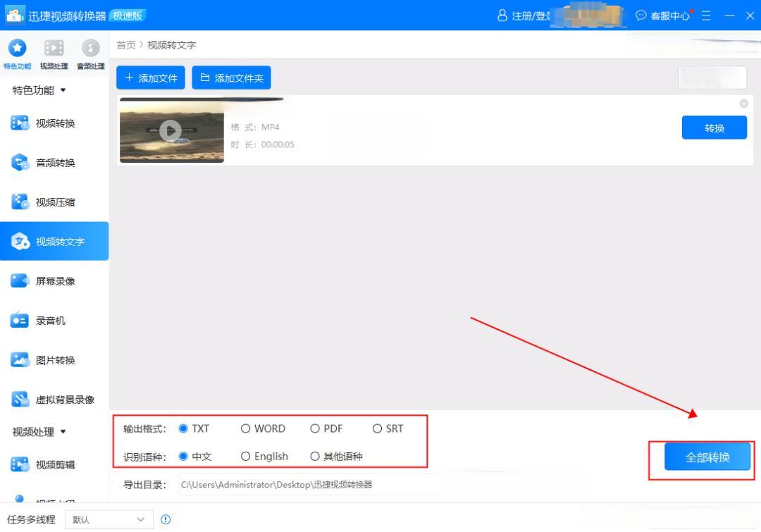Open the 任务多线程 dropdown

point(109,519)
